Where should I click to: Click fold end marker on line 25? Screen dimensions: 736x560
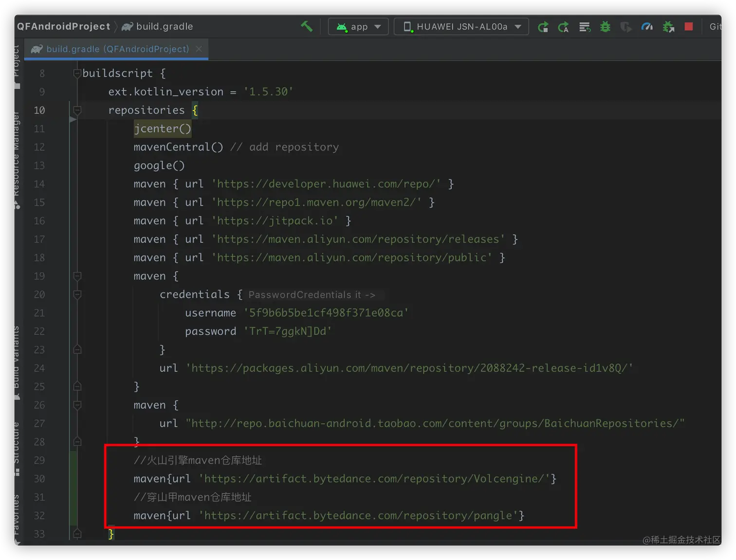77,386
